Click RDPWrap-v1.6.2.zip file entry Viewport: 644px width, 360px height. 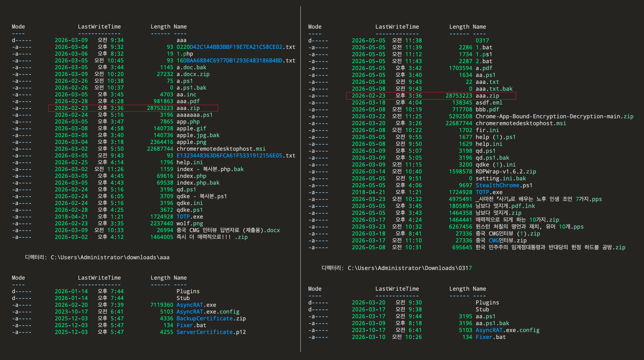[506, 171]
